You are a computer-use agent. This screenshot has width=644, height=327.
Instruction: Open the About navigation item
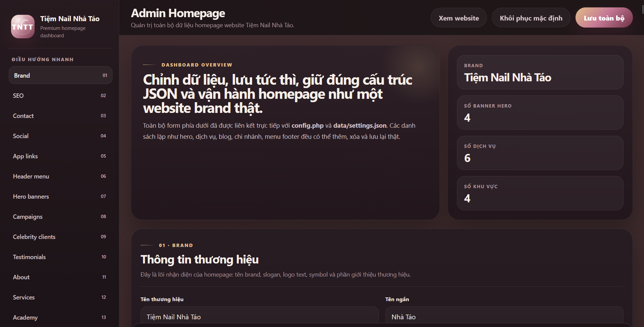tap(60, 277)
